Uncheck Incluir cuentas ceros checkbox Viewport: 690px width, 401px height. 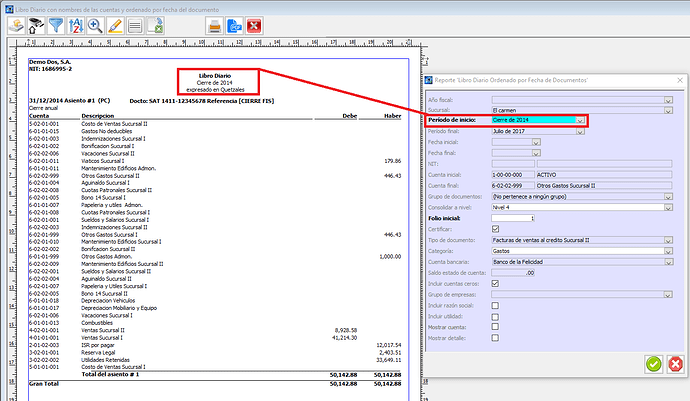(x=496, y=283)
